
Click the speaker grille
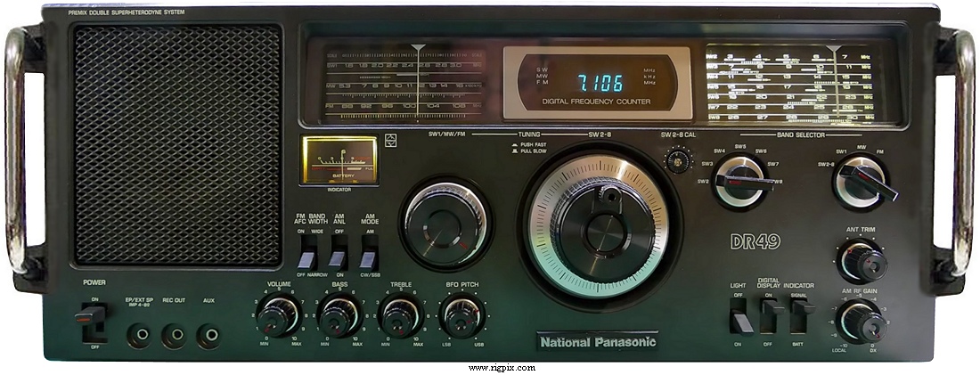pyautogui.click(x=177, y=145)
